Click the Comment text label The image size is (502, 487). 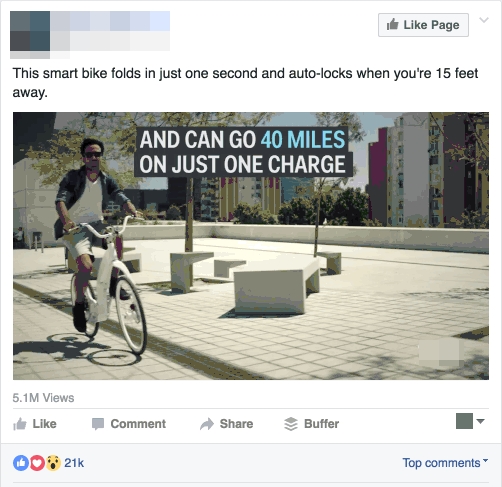(138, 424)
